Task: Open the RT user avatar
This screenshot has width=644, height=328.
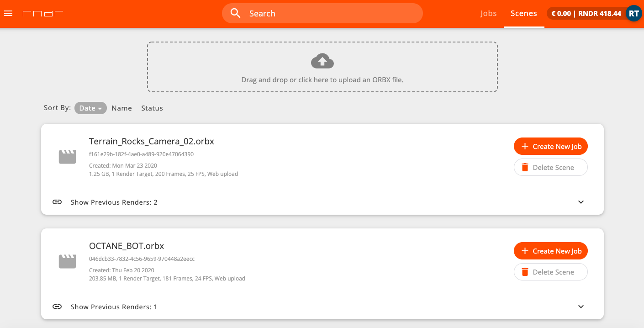Action: (x=633, y=14)
